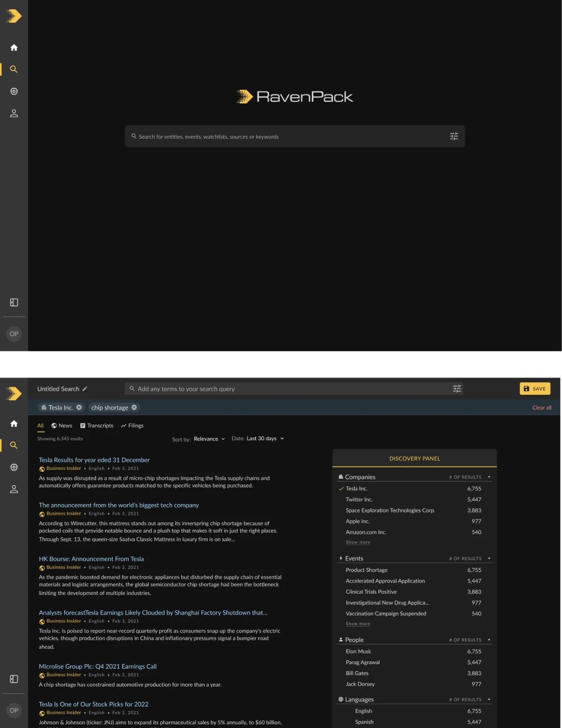
Task: Remove the Tesla Inc. search chip
Action: coord(79,408)
